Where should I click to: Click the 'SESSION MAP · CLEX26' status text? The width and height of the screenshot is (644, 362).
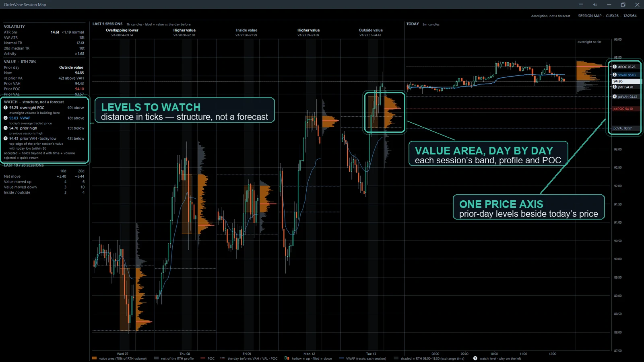tap(598, 16)
